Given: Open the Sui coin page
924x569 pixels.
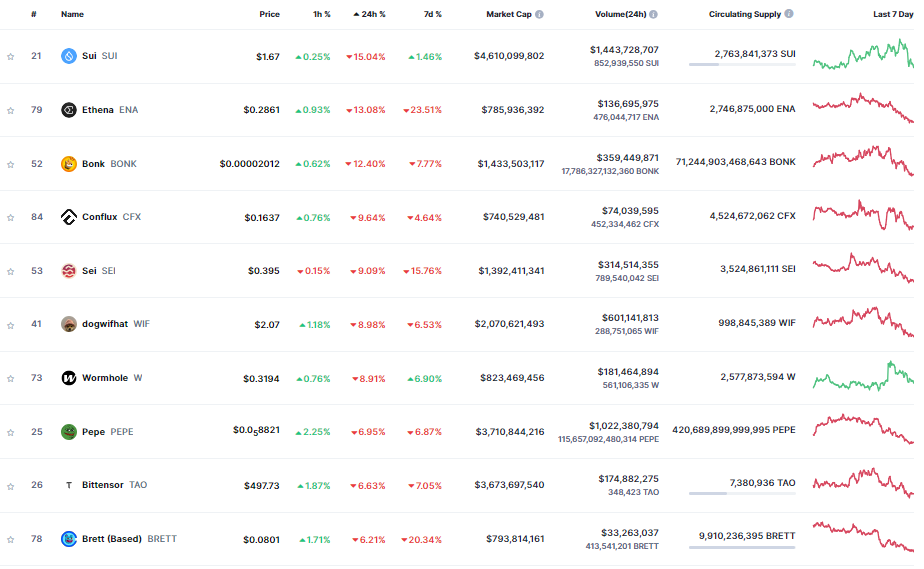Looking at the screenshot, I should point(100,56).
